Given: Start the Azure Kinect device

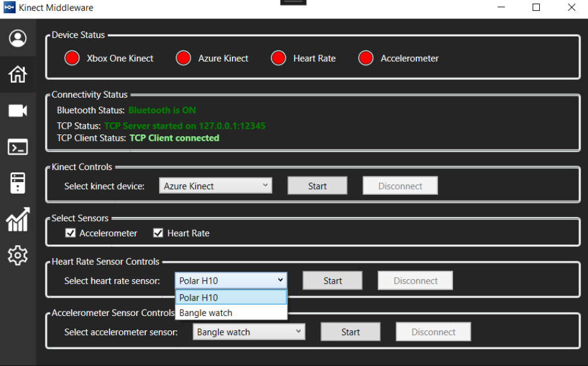Looking at the screenshot, I should 317,185.
